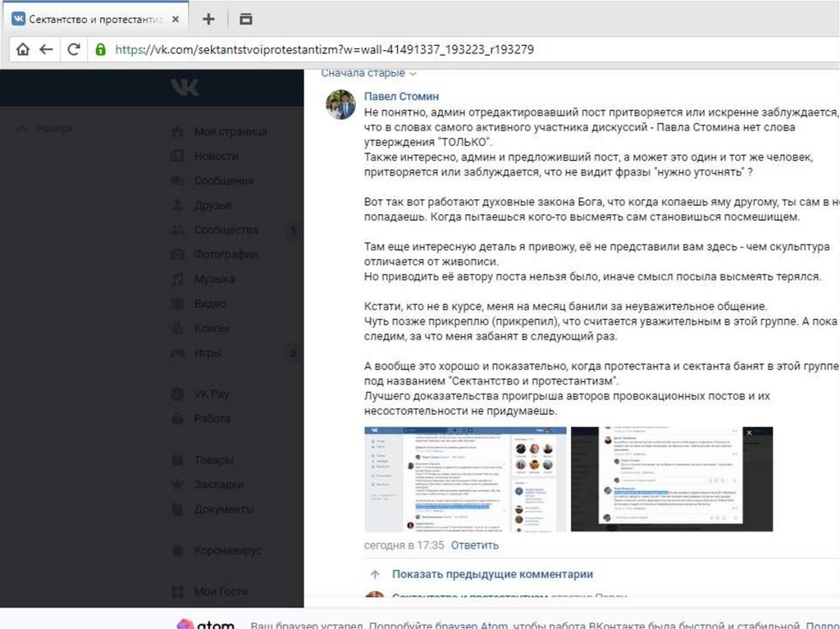Click the VK logo in dark header
The image size is (840, 629).
185,87
